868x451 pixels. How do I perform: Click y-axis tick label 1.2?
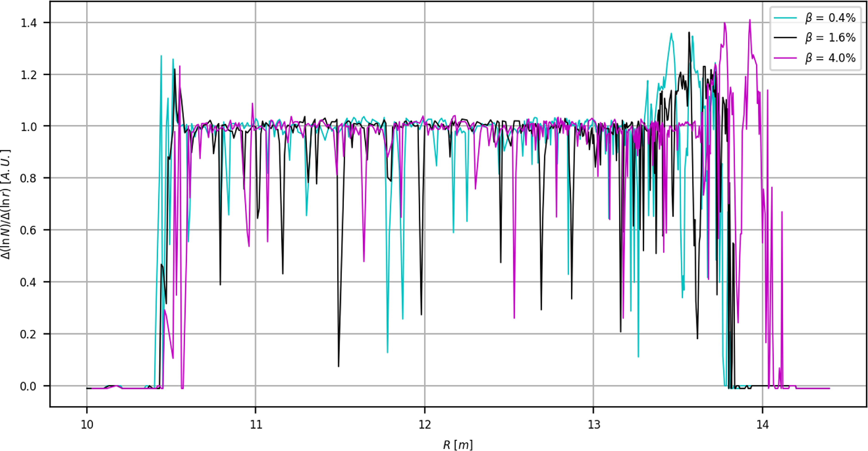coord(29,75)
